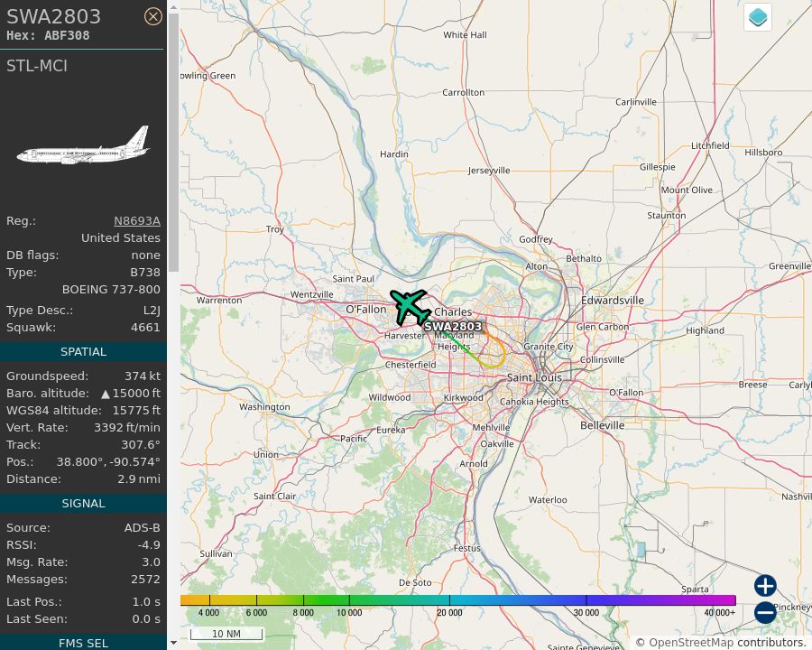Screen dimensions: 812x650
Task: Dismiss the flight panel with the circled X
Action: (x=153, y=16)
